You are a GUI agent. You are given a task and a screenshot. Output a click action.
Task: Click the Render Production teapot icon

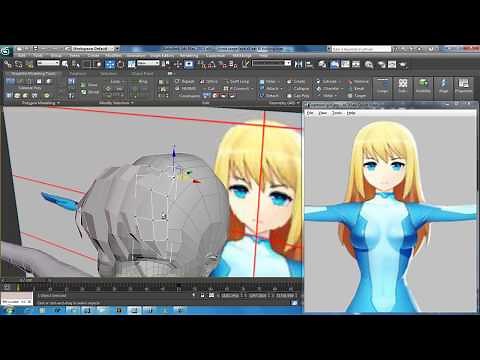tap(403, 64)
